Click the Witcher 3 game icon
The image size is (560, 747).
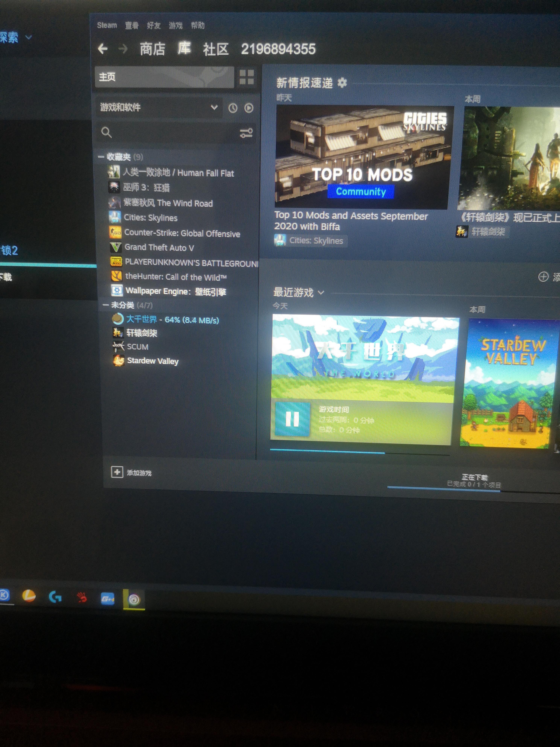114,187
